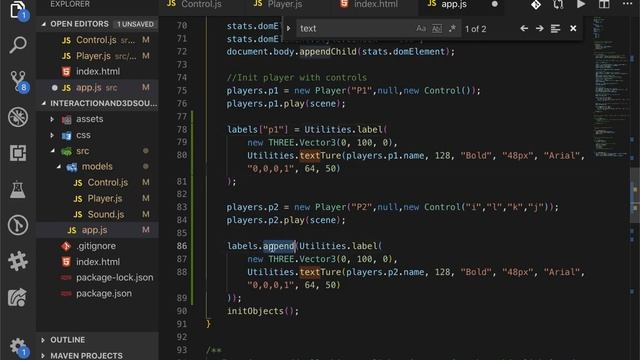Open the Manage settings gear
This screenshot has height=360, width=640.
point(18,347)
